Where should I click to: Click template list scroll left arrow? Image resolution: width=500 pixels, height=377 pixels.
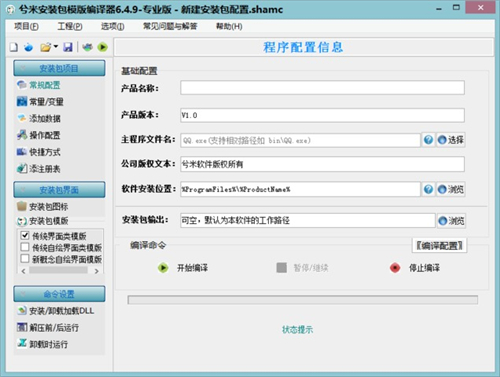point(23,271)
